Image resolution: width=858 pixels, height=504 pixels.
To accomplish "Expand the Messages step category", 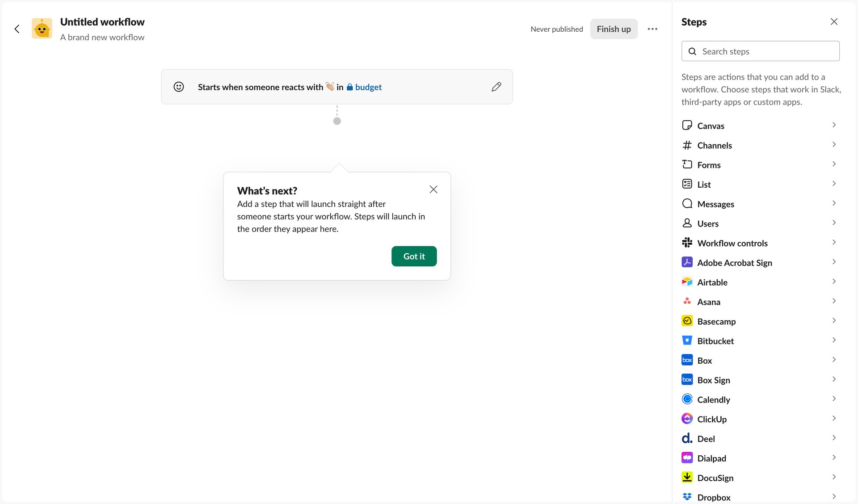I will point(834,203).
